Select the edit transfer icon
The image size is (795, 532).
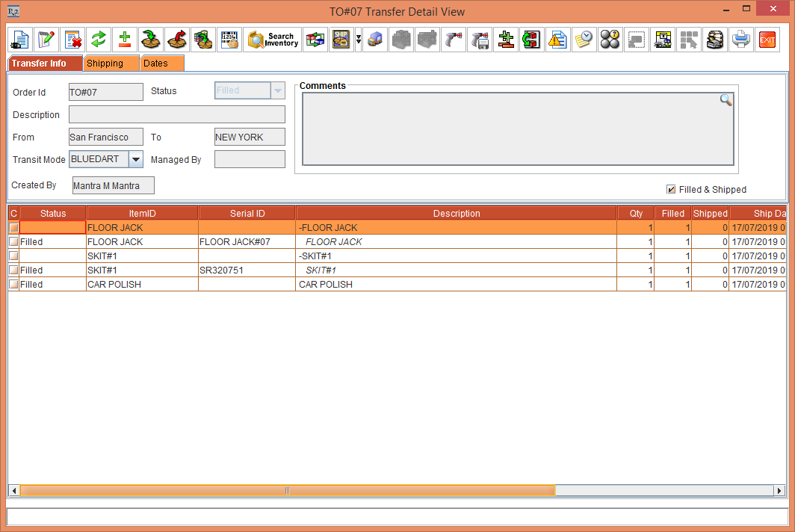click(x=46, y=40)
